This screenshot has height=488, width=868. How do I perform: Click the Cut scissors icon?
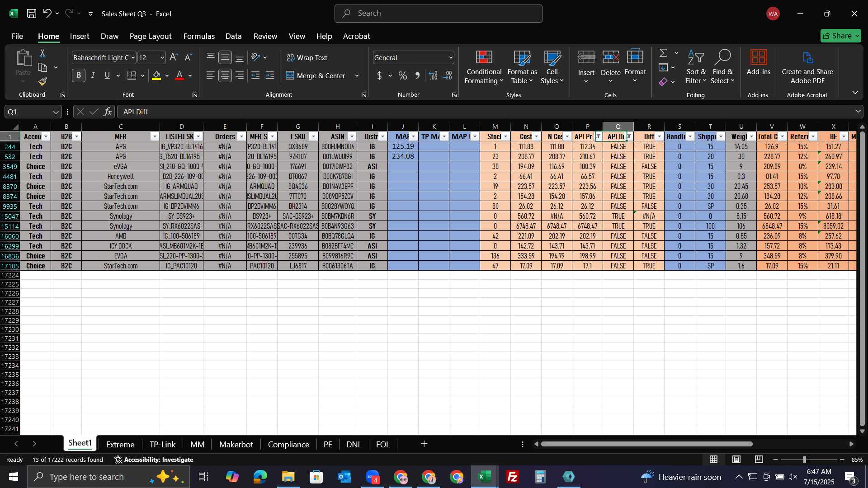point(42,53)
